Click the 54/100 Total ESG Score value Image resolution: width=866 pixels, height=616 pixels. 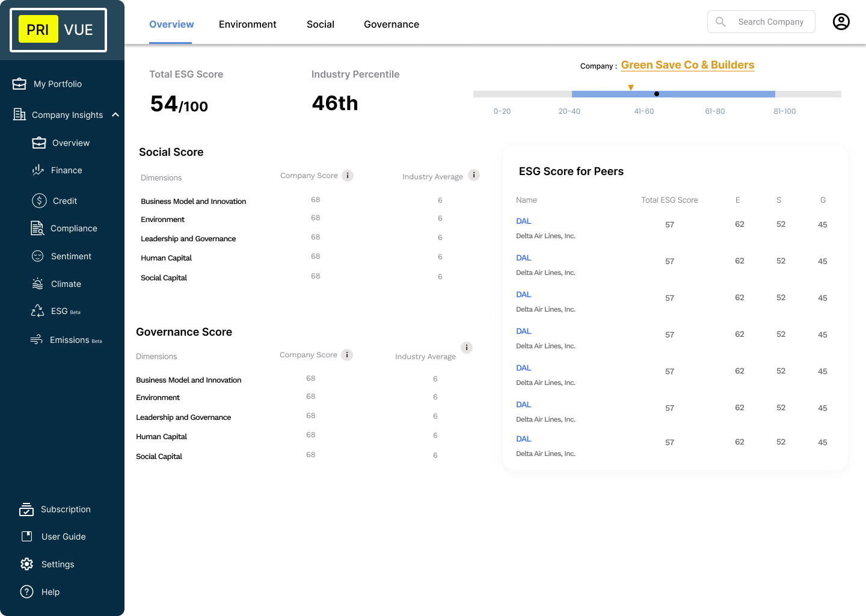(x=179, y=104)
